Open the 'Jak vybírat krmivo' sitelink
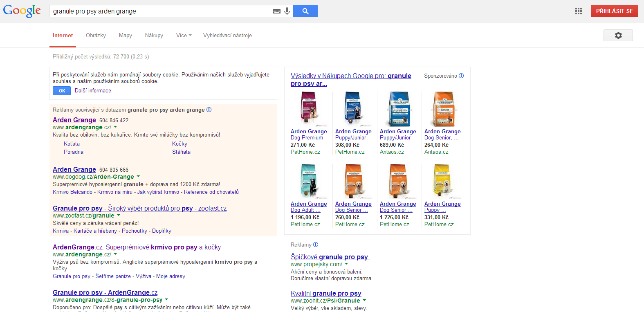The width and height of the screenshot is (644, 312). tap(158, 192)
